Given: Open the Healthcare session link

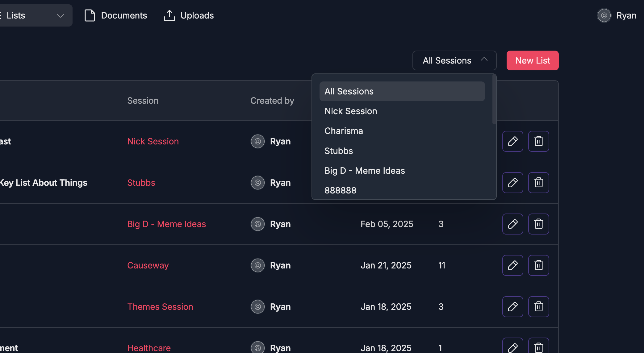Looking at the screenshot, I should pos(149,348).
